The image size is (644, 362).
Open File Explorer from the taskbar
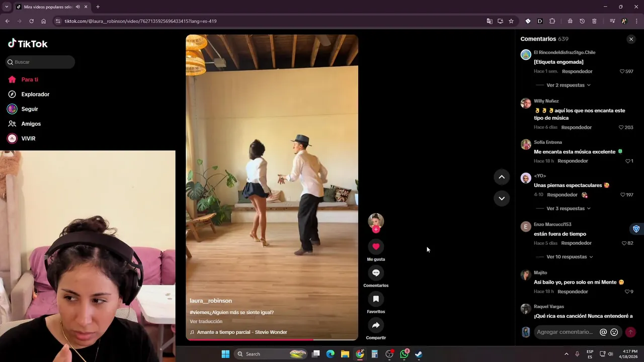(x=345, y=354)
